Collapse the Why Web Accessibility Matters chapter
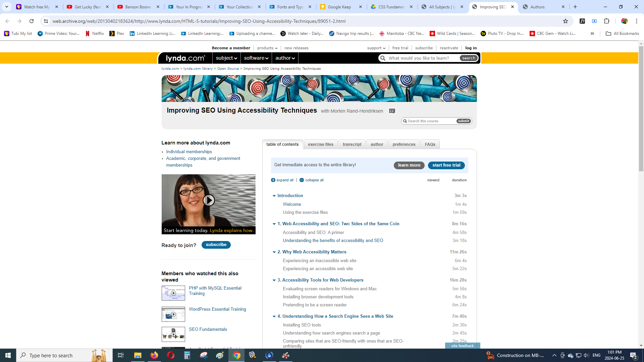Screen dimensions: 644x362 tap(274, 252)
